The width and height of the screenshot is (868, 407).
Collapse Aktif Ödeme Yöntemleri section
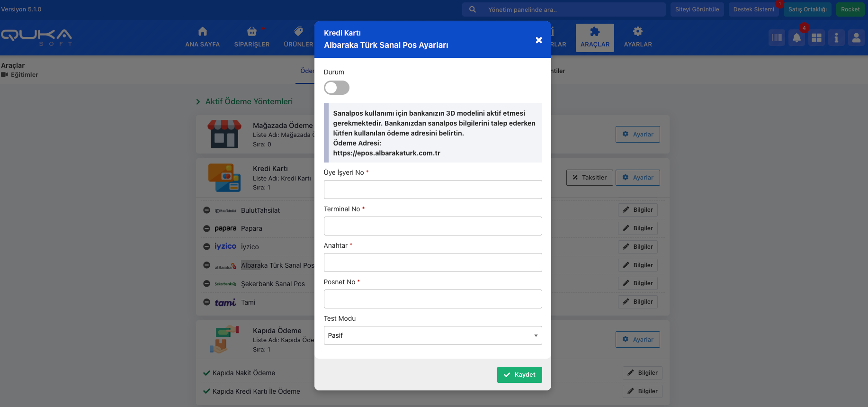click(x=198, y=102)
